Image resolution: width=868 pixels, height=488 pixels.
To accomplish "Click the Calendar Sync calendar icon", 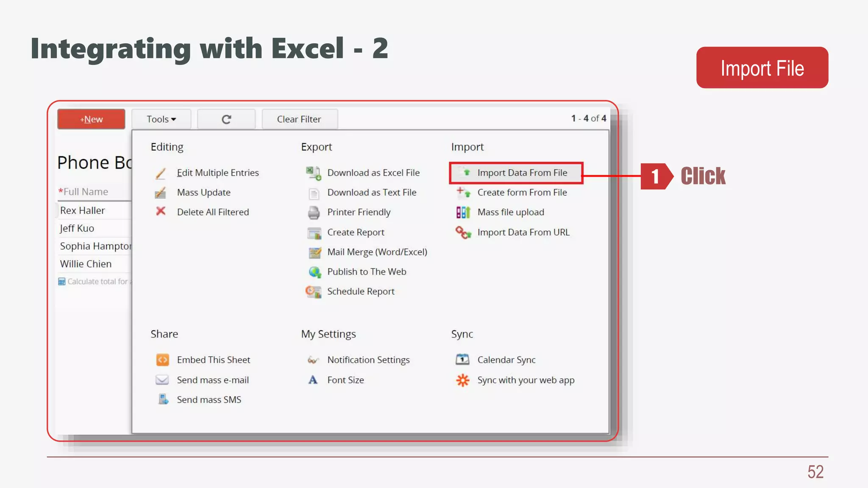I will pos(462,360).
